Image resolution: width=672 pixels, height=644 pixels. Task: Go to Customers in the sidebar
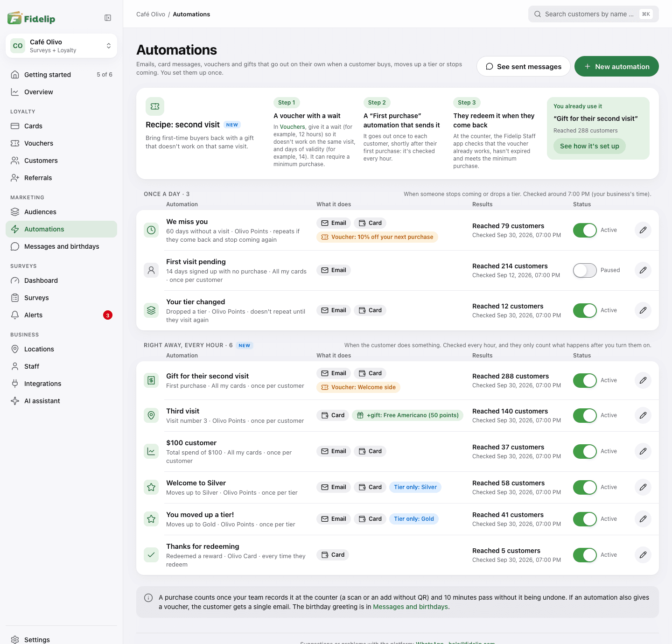tap(61, 161)
